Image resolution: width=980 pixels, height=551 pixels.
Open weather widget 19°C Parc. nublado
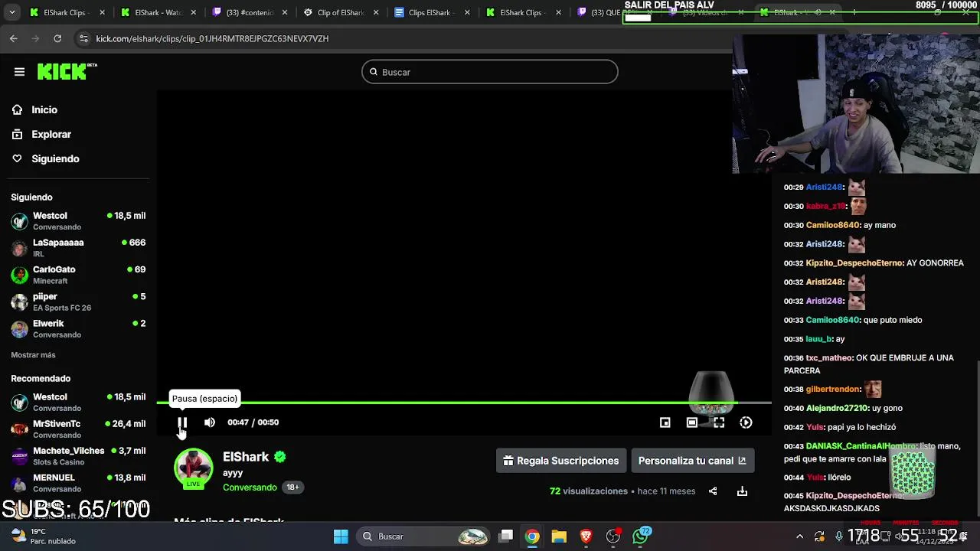point(44,536)
